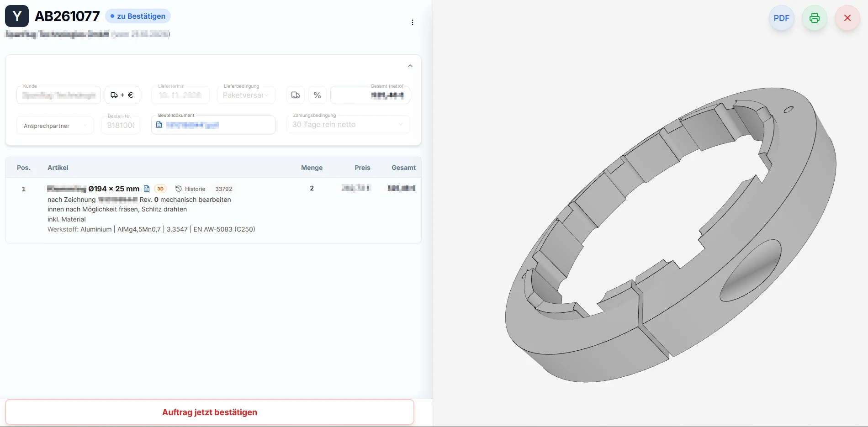Click the 3D ring model preview
This screenshot has height=427, width=868.
(671, 235)
